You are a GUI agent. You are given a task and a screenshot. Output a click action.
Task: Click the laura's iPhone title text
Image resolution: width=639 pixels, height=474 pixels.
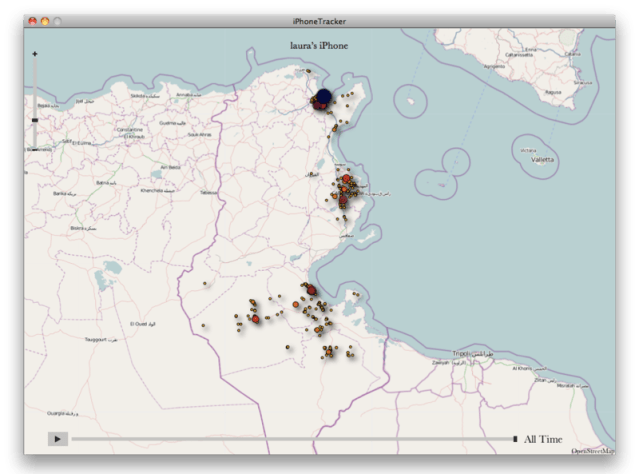pos(320,45)
